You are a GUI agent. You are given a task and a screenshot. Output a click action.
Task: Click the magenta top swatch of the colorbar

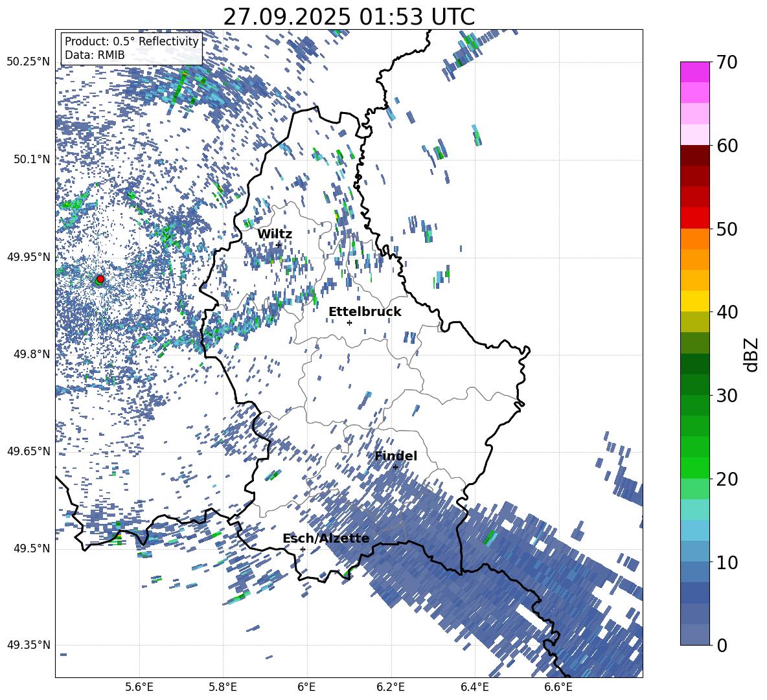click(x=694, y=73)
